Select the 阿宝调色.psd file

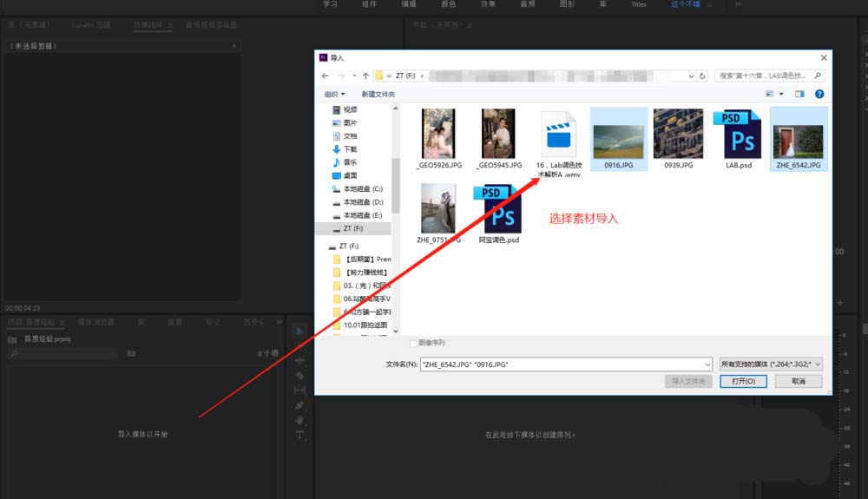498,214
